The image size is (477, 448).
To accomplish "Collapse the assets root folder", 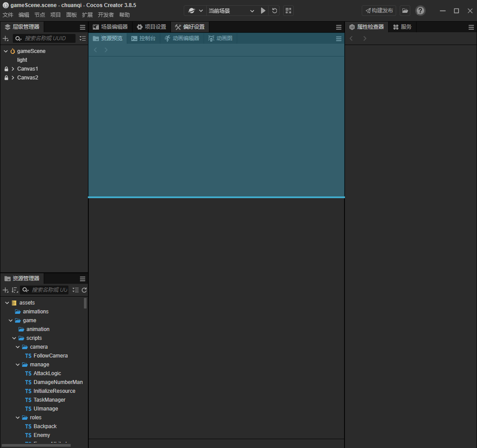I will (x=7, y=303).
